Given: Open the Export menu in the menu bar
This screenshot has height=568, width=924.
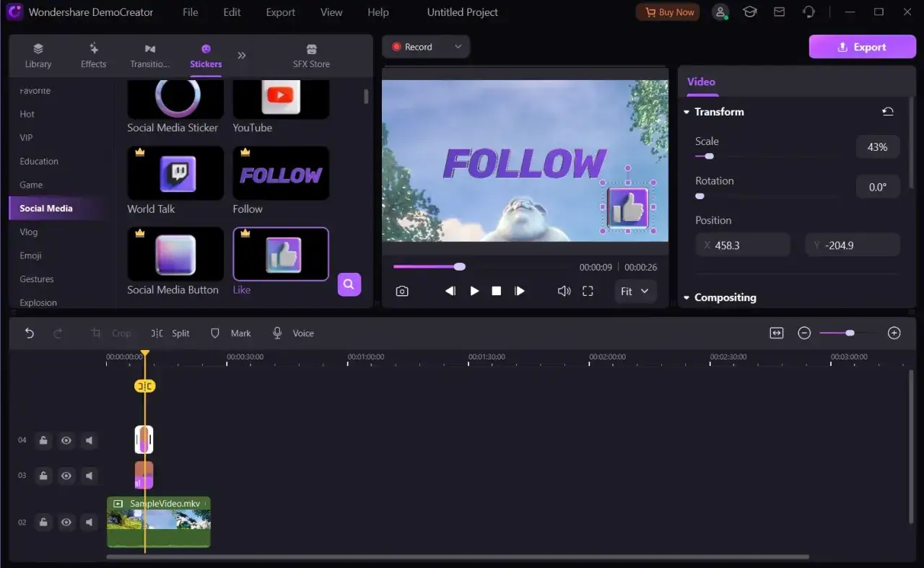Looking at the screenshot, I should click(280, 12).
